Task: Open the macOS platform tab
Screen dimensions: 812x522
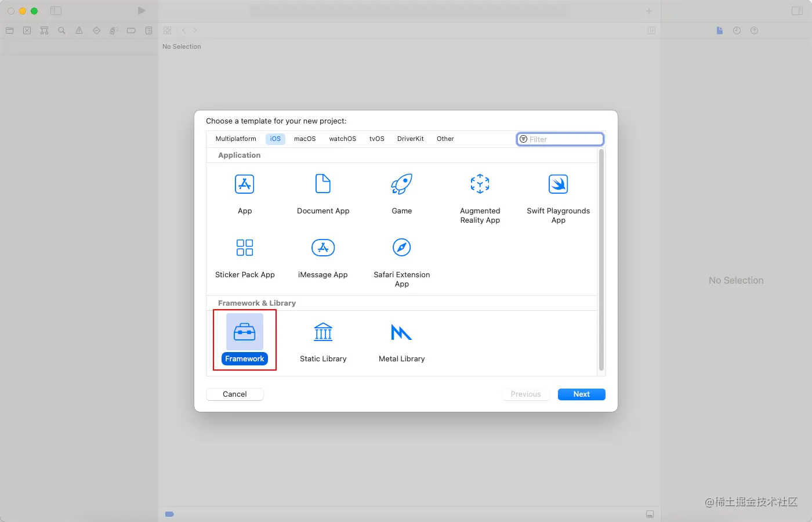Action: click(304, 139)
